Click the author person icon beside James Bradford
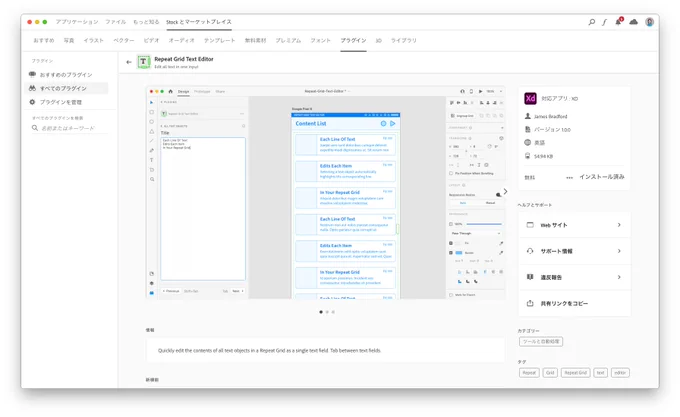The height and width of the screenshot is (417, 680). click(528, 116)
